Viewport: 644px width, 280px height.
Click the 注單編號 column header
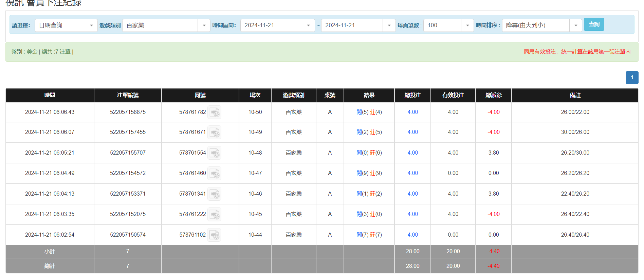(128, 95)
